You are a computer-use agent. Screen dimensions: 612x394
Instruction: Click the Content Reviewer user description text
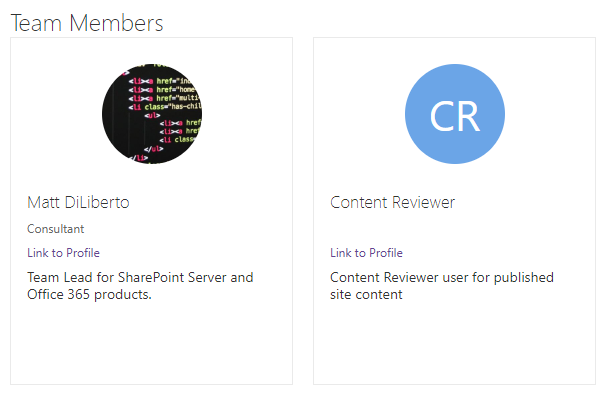(442, 285)
